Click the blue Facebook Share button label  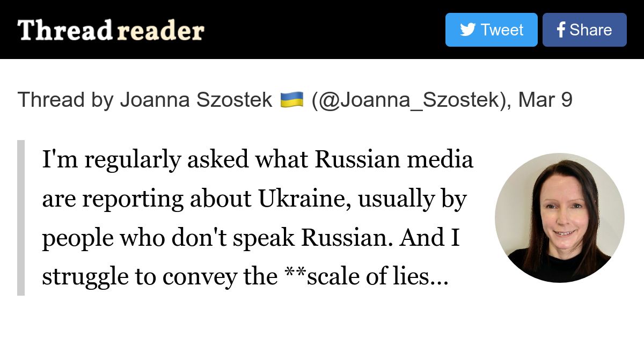[x=590, y=30]
